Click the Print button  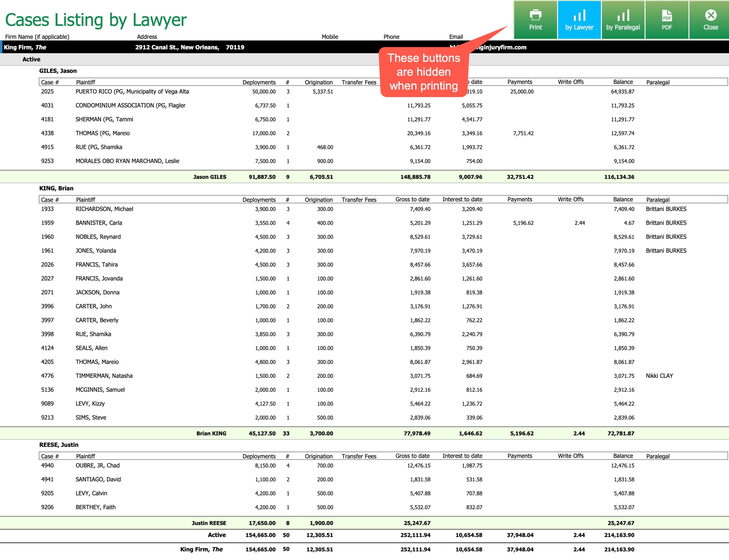point(535,20)
